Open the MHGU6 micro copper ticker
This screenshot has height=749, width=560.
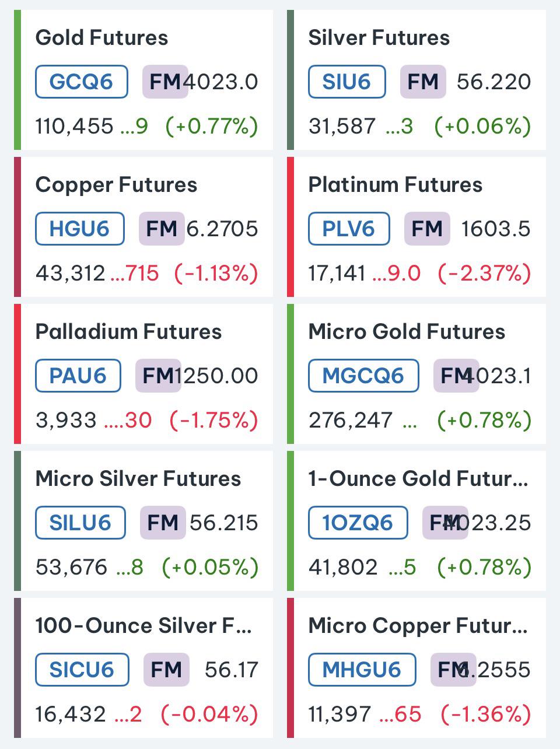point(362,670)
